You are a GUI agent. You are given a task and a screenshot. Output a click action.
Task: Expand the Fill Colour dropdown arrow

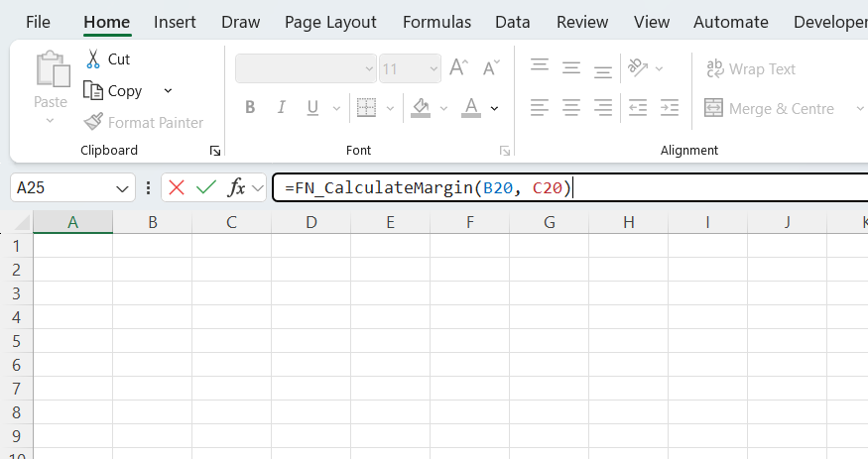click(x=443, y=108)
